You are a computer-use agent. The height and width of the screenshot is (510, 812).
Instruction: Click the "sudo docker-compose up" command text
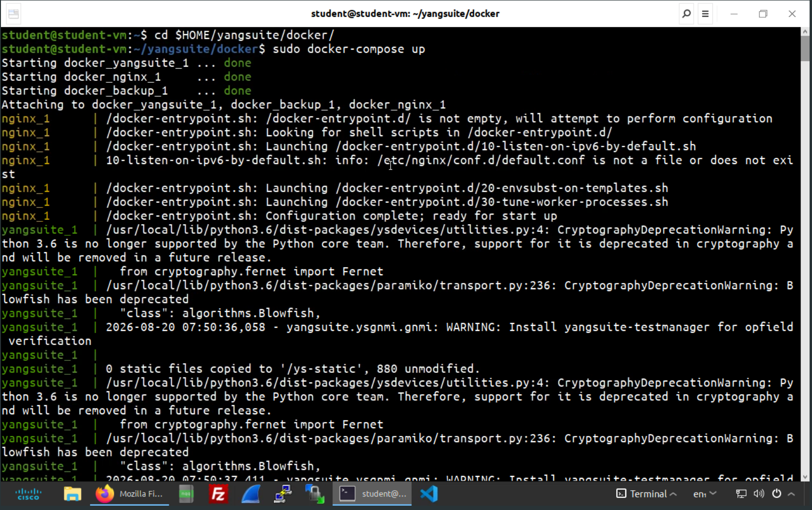[x=349, y=49]
